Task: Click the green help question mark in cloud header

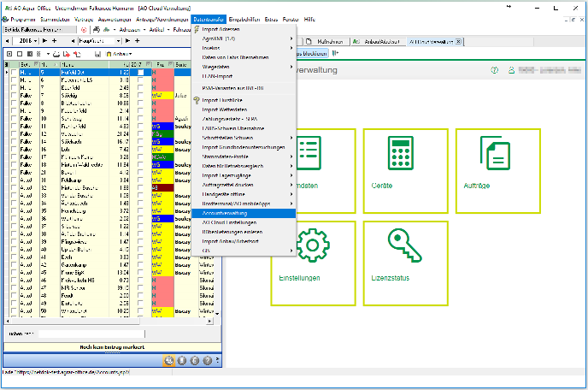Action: (x=495, y=70)
